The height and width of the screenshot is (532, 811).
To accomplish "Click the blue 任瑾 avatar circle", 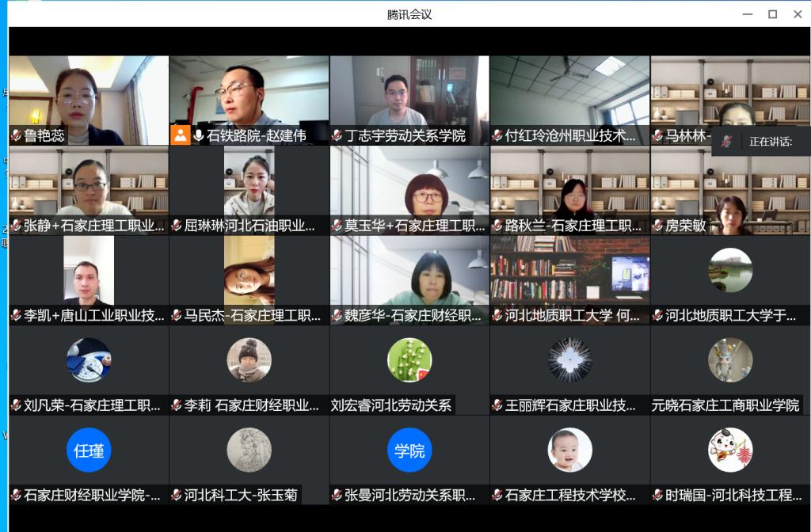I will pyautogui.click(x=89, y=450).
